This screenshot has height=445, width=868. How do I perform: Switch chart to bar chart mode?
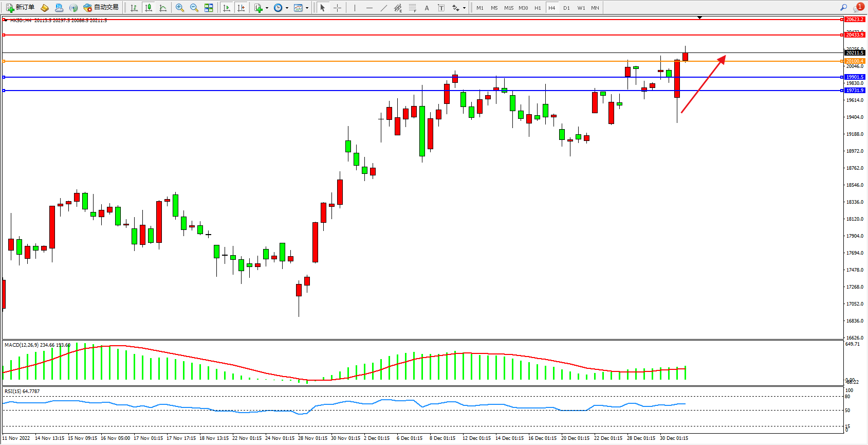point(134,8)
